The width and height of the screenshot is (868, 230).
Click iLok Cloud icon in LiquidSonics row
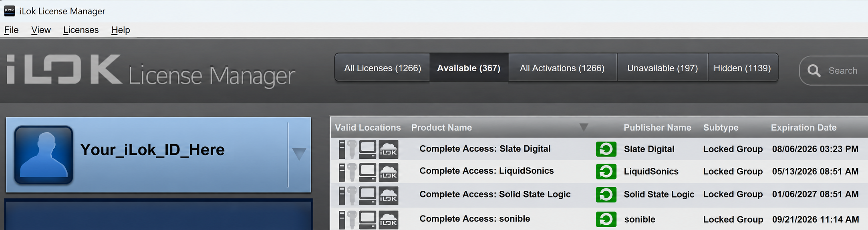(389, 172)
